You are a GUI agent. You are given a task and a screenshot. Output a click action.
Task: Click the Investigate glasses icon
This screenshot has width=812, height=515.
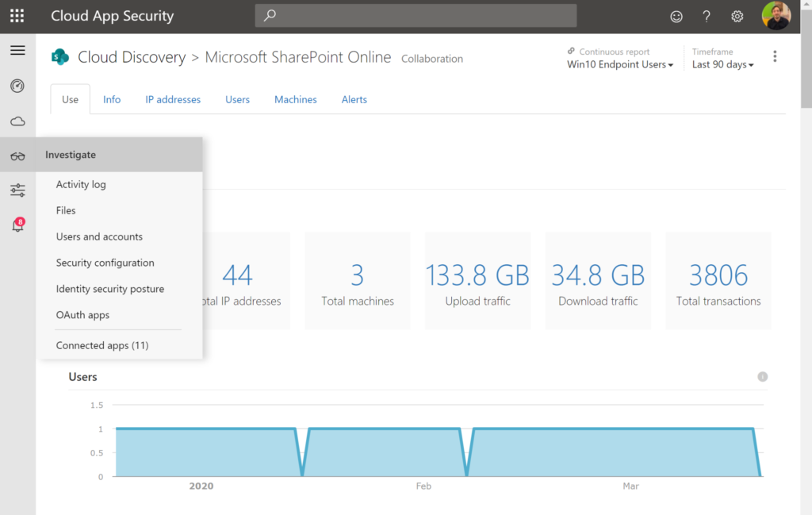coord(17,156)
